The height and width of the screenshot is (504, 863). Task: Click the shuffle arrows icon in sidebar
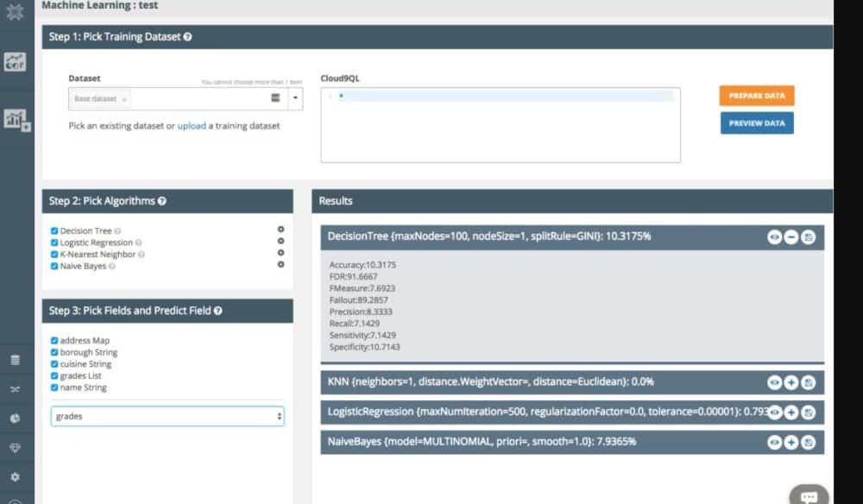[15, 389]
